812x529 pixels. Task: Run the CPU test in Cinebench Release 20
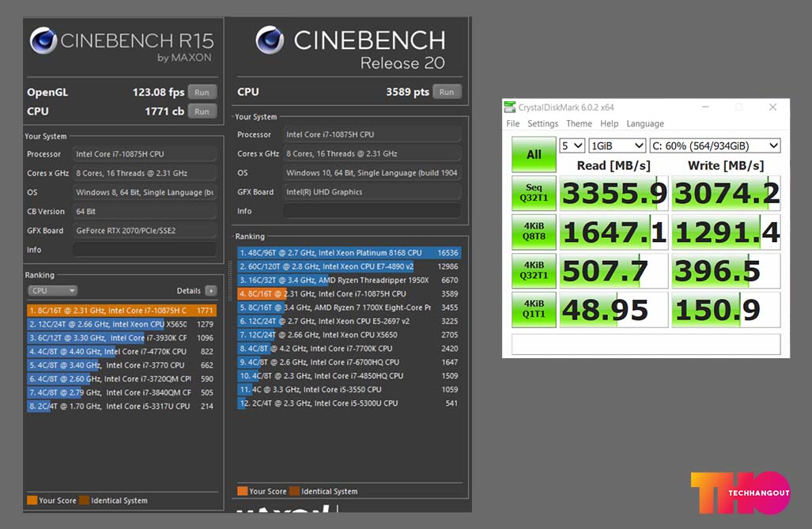[x=447, y=92]
